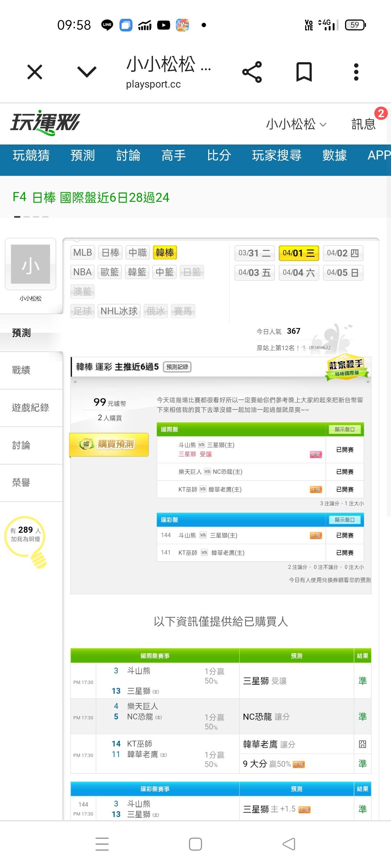Screen dimensions: 391x868
Task: Tap the 莊家殺手 badge
Action: click(x=346, y=368)
